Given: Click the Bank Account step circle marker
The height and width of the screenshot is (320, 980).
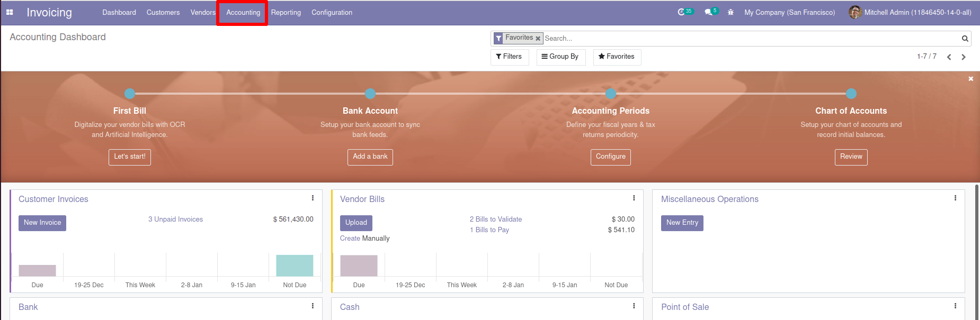Looking at the screenshot, I should click(x=370, y=94).
